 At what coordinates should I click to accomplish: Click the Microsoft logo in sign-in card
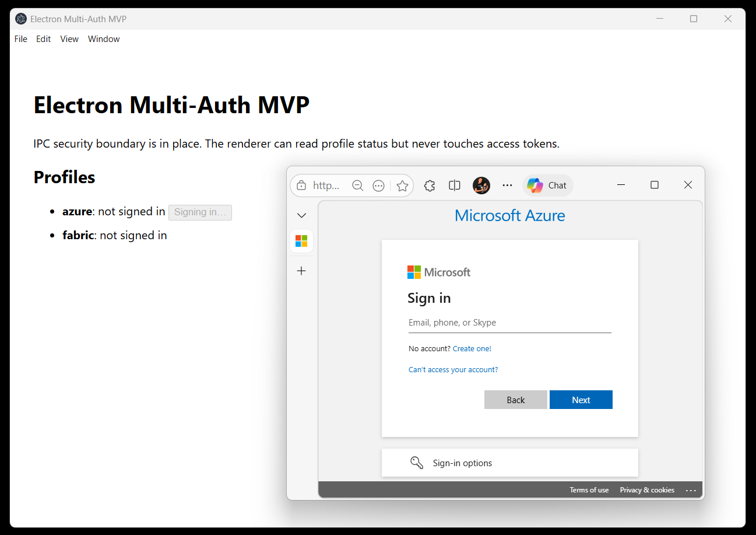(x=439, y=272)
